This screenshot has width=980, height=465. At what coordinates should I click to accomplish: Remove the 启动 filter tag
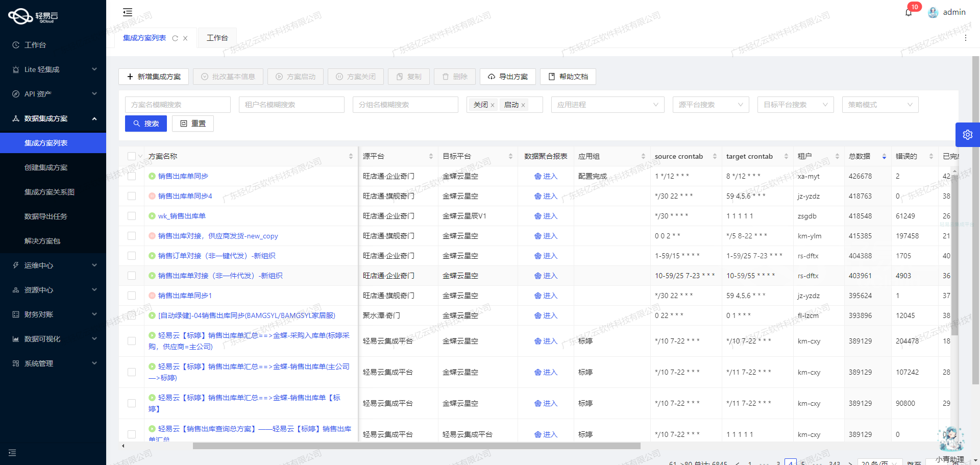click(523, 105)
